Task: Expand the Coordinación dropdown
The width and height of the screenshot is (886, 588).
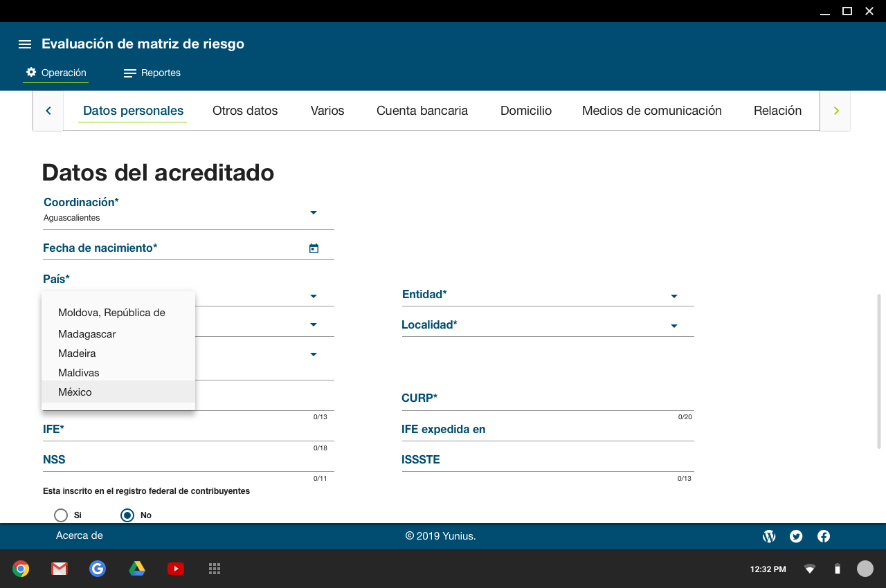Action: (x=313, y=212)
